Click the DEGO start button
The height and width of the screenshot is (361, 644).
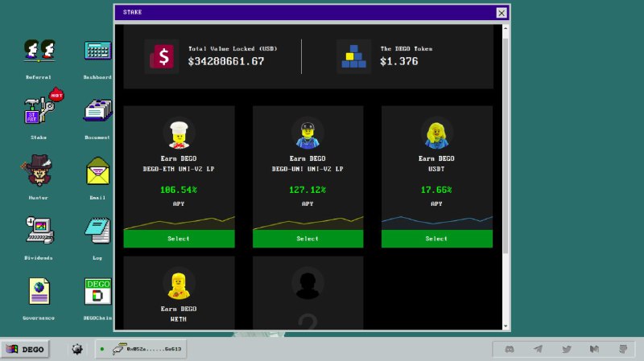tap(25, 349)
